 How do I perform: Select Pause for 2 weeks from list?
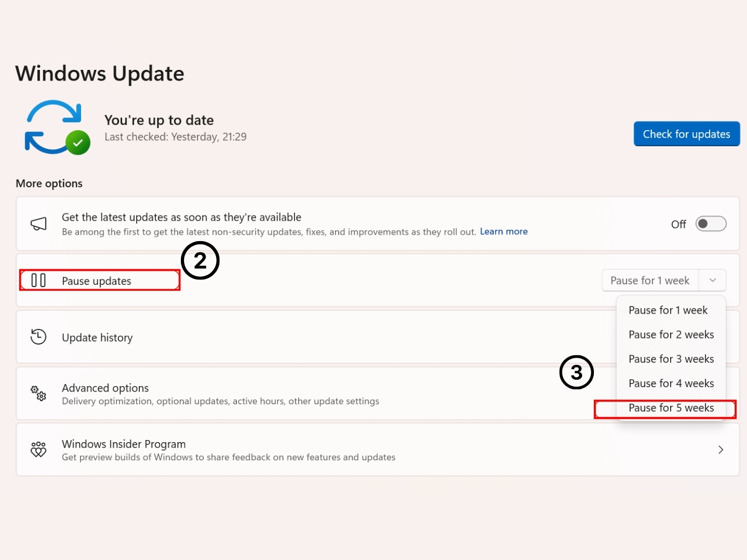(x=671, y=335)
